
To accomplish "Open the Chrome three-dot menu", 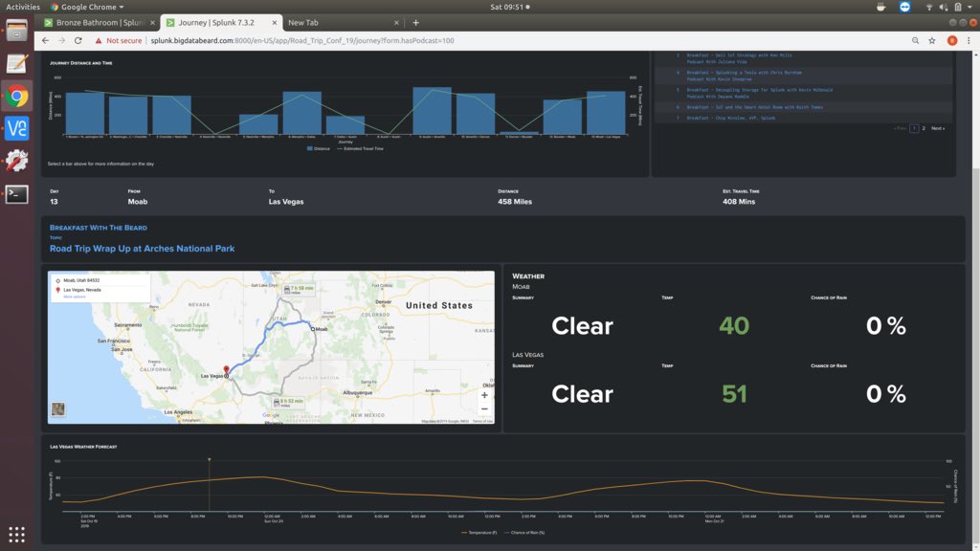I will [969, 40].
